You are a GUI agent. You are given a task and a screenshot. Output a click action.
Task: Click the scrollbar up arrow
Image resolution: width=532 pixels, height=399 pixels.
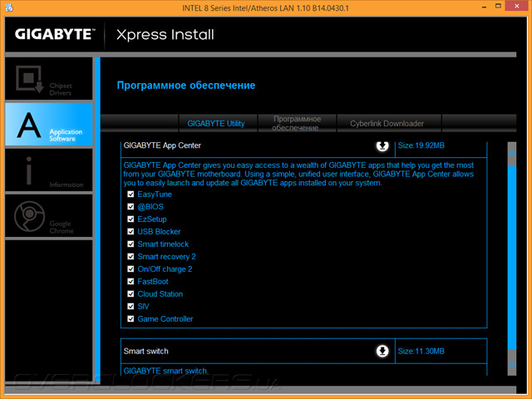point(512,153)
